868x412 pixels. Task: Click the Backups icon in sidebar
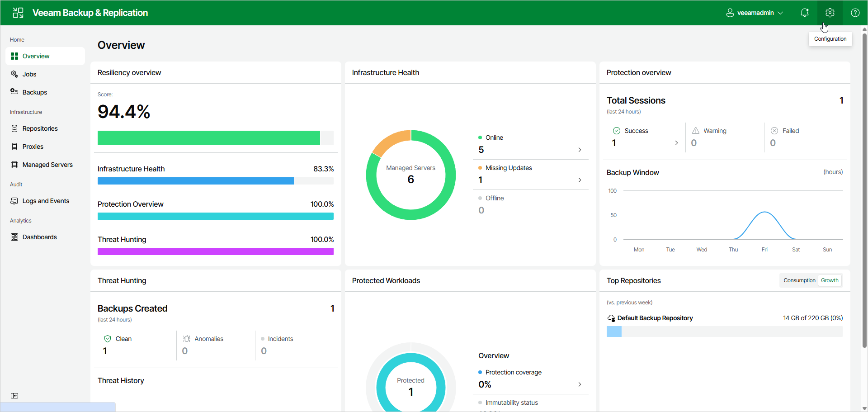14,92
